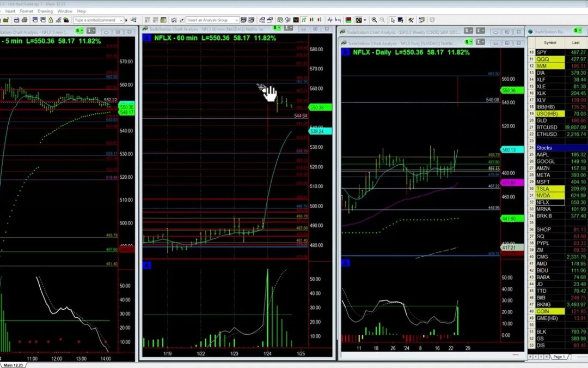Screen dimensions: 588x368
Task: Switch to the Main 12.23 workspace tab
Action: (x=13, y=365)
